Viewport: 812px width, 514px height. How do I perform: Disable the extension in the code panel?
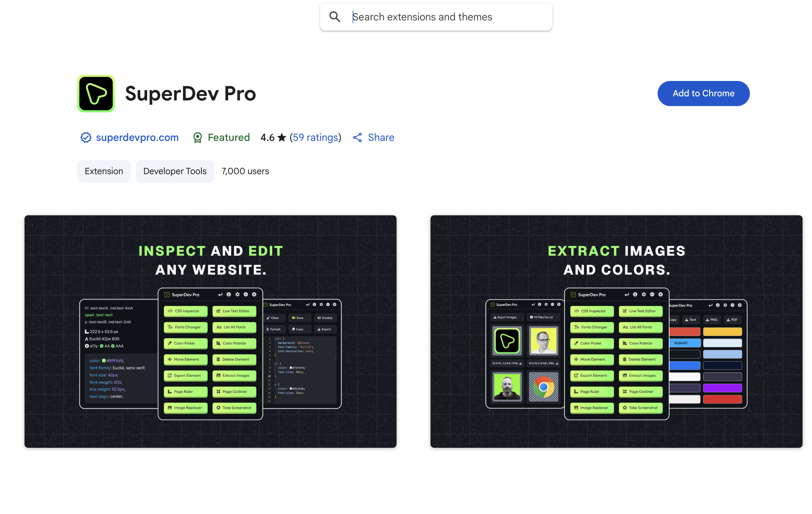click(x=325, y=318)
